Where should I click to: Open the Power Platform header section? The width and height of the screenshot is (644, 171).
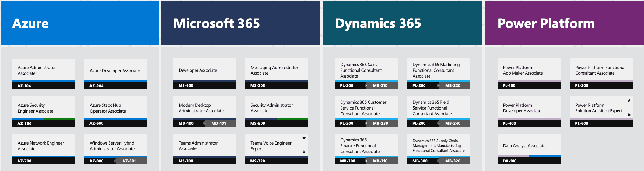(x=564, y=23)
